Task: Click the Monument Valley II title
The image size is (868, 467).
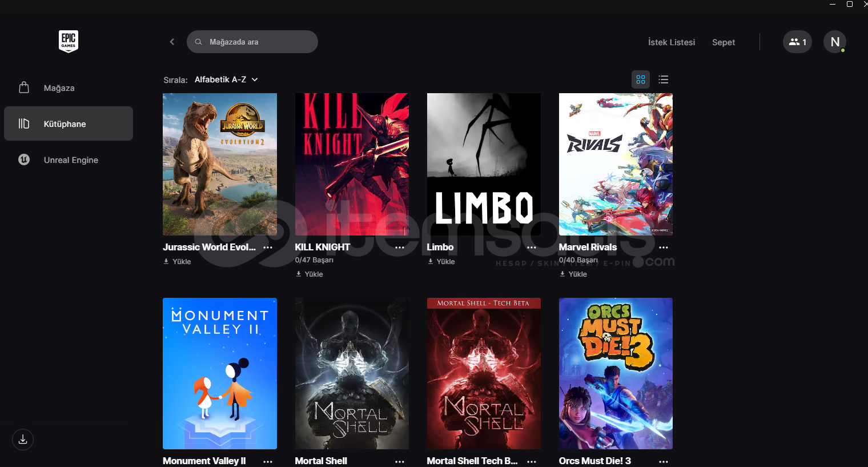Action: pos(204,461)
